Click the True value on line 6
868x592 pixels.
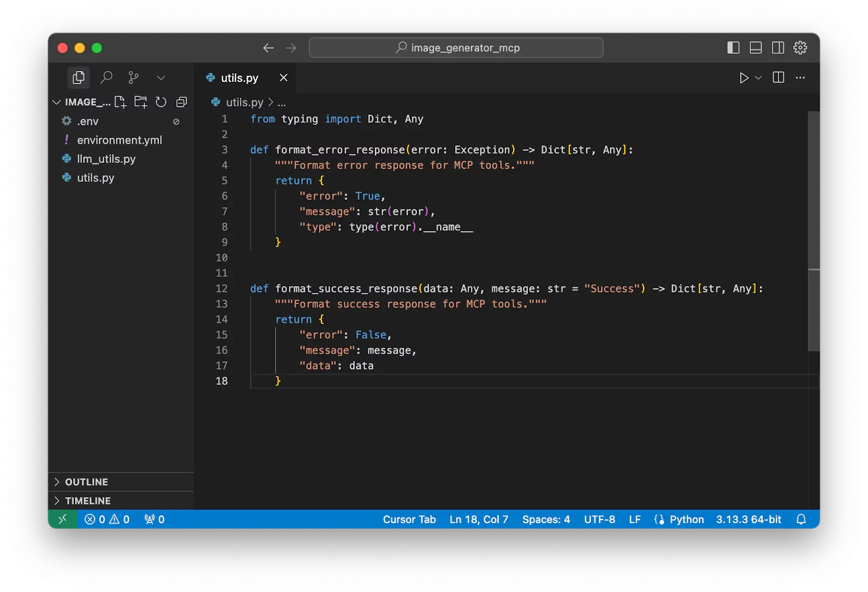tap(368, 196)
